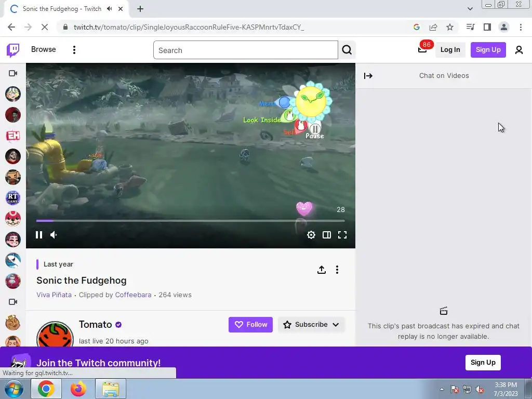532x399 pixels.
Task: Open a new browser tab
Action: pos(140,9)
